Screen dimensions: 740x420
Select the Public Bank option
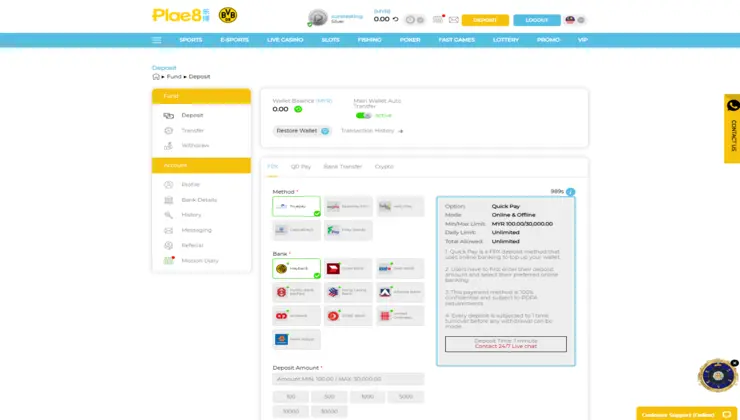point(296,292)
